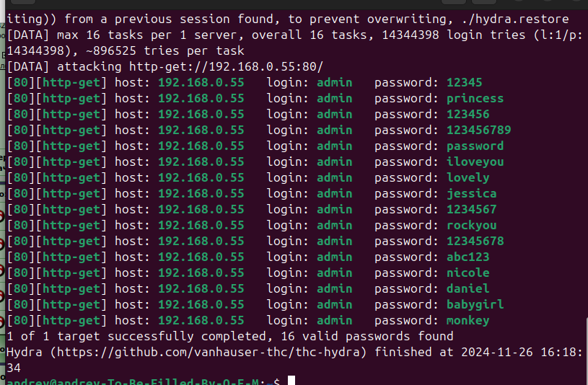The height and width of the screenshot is (385, 588).
Task: Click the password value 'rockyou'
Action: coord(471,225)
